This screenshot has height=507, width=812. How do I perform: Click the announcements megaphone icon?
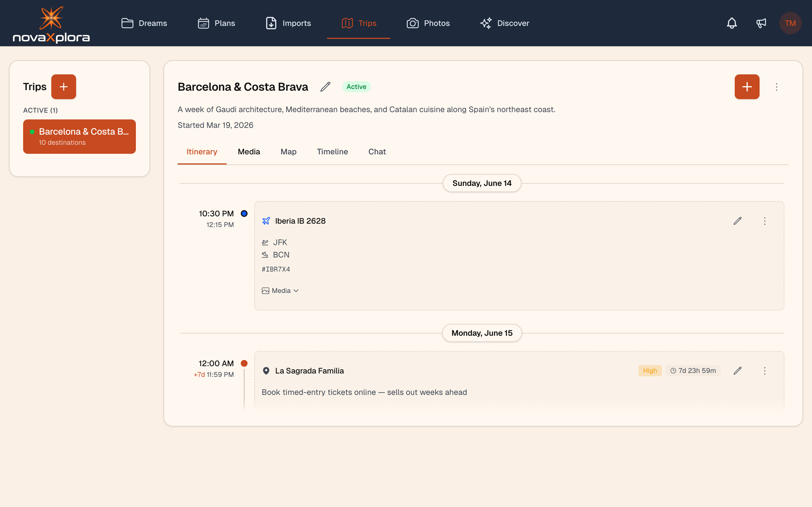[x=761, y=23]
